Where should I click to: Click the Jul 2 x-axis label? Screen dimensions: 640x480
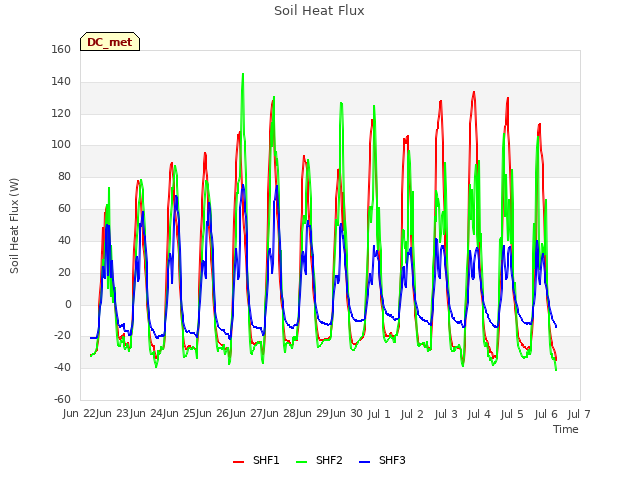412,414
